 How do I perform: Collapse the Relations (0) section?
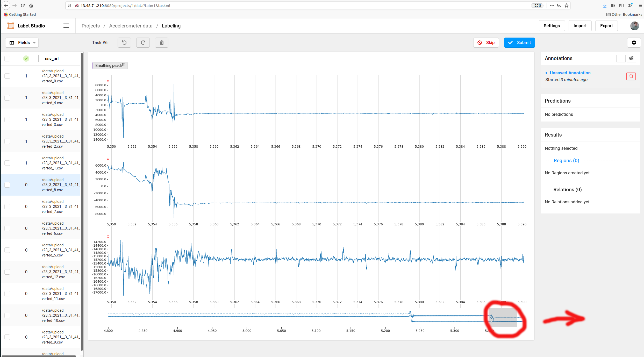coord(568,189)
